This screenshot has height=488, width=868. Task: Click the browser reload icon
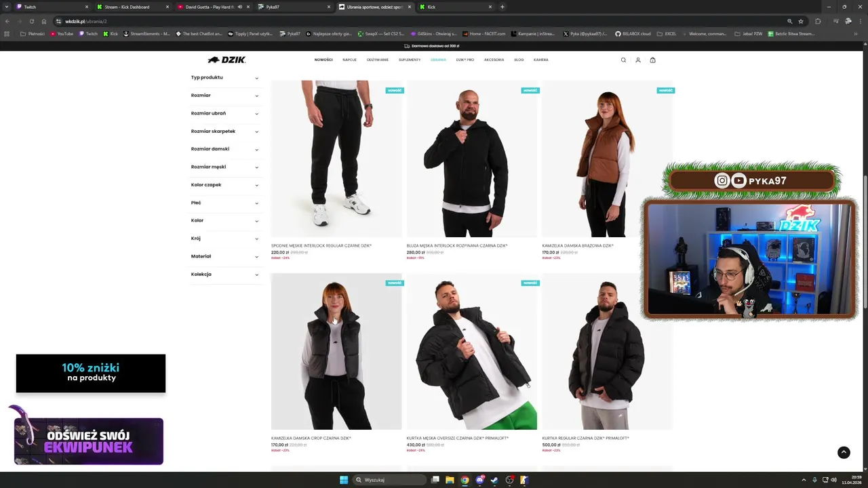31,21
